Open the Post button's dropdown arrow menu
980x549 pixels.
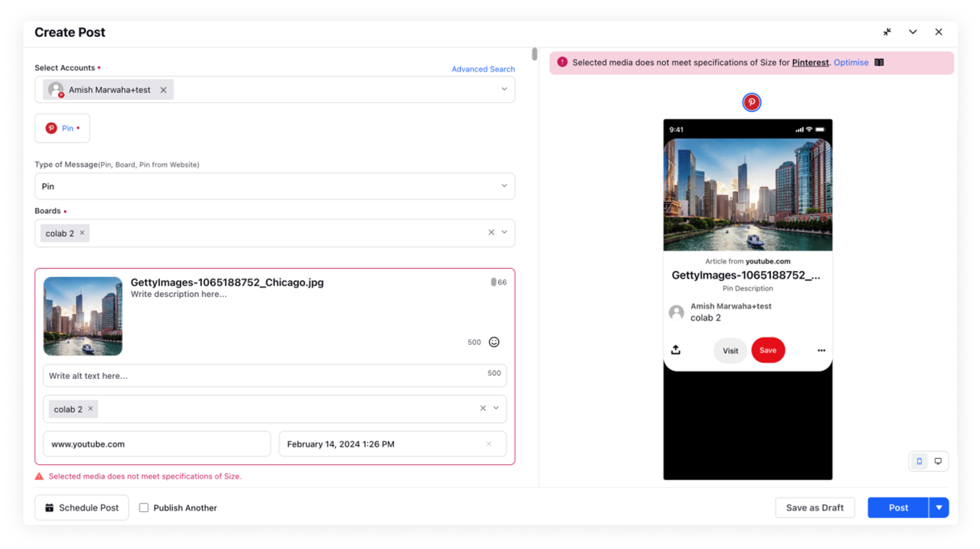(x=939, y=508)
